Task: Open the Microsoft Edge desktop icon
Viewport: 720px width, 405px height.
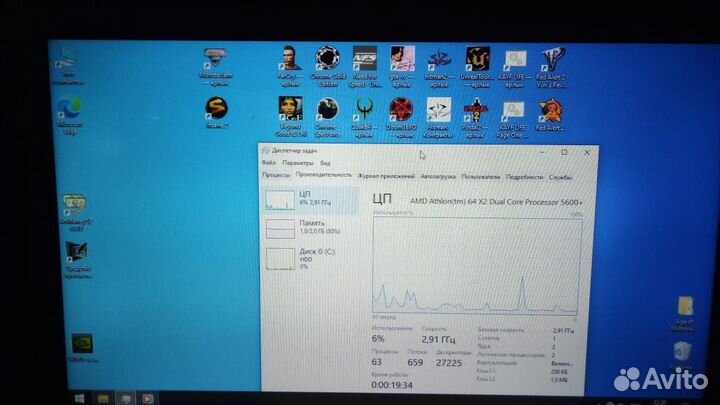Action: click(x=71, y=108)
